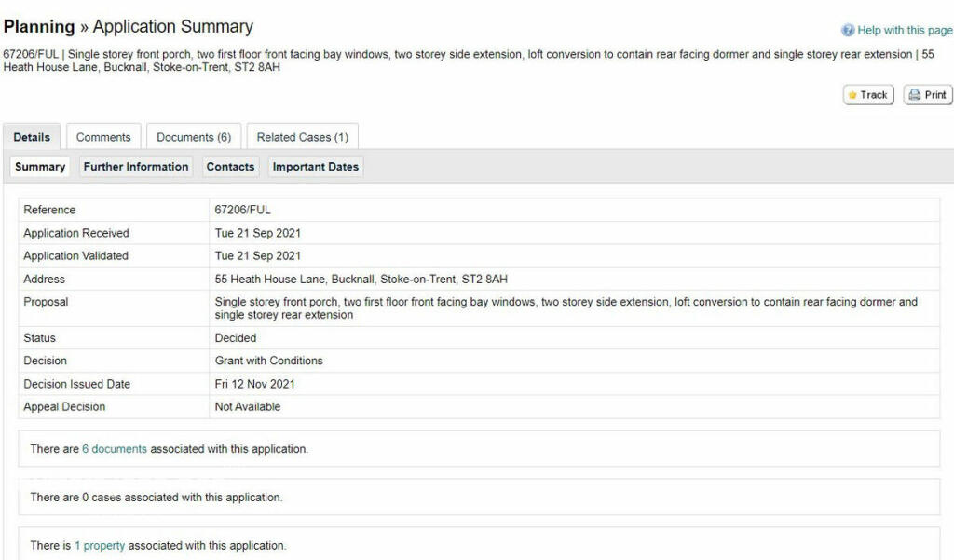
Task: Click the Fri 12 Nov 2021 decision date
Action: [x=254, y=384]
